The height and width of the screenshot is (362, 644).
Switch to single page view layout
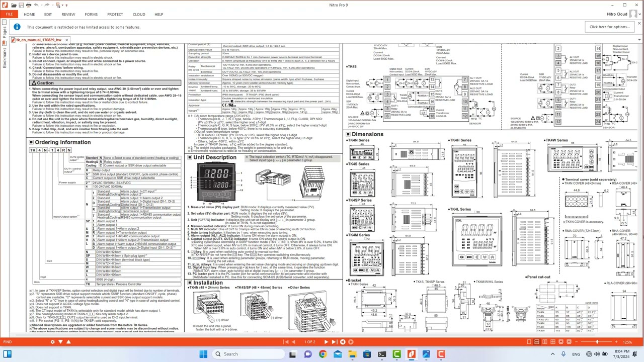[x=529, y=342]
